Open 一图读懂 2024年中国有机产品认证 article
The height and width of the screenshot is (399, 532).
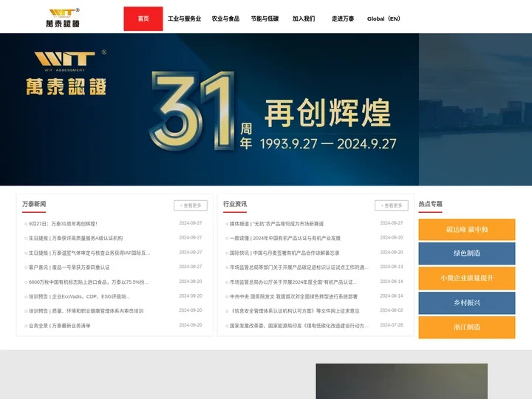(285, 238)
